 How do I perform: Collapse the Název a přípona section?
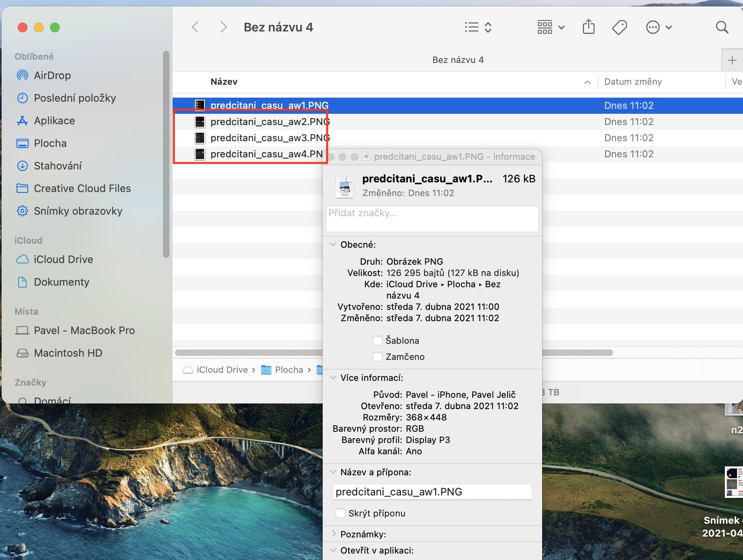[x=333, y=472]
